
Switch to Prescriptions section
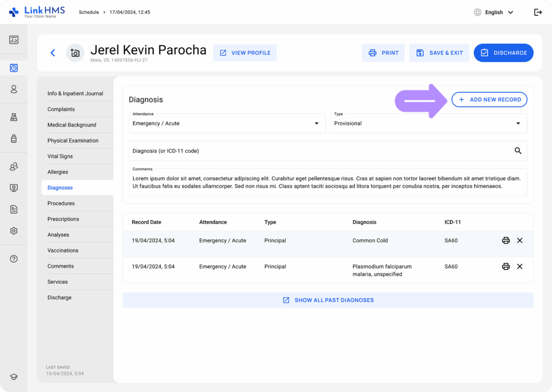(63, 219)
